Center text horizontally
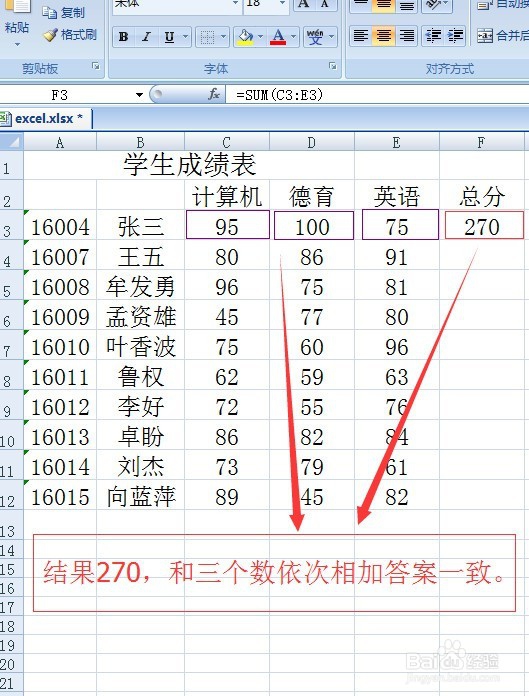This screenshot has width=529, height=696. [383, 36]
